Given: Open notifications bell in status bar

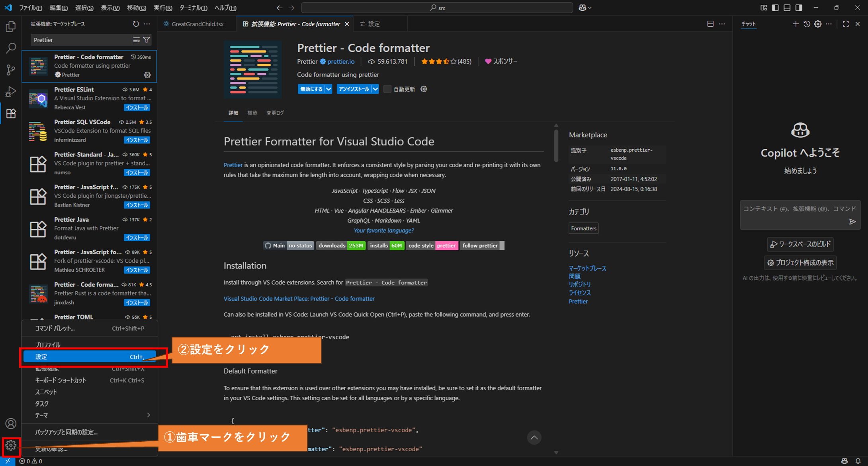Looking at the screenshot, I should [858, 461].
